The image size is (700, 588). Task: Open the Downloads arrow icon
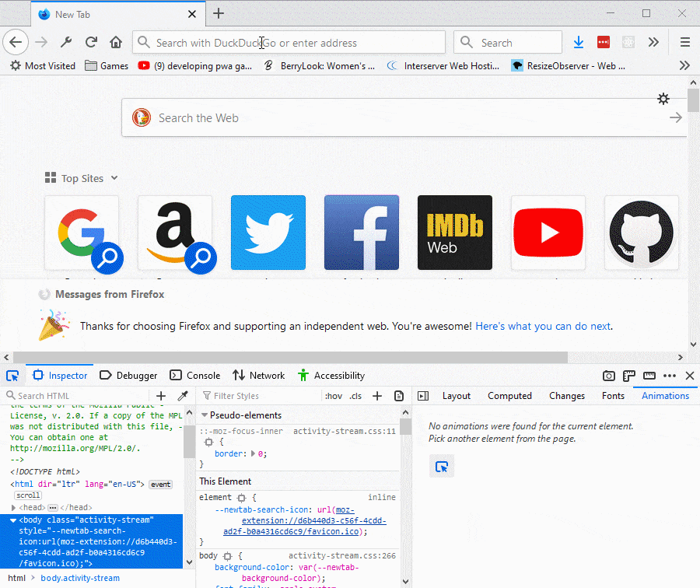[x=579, y=43]
